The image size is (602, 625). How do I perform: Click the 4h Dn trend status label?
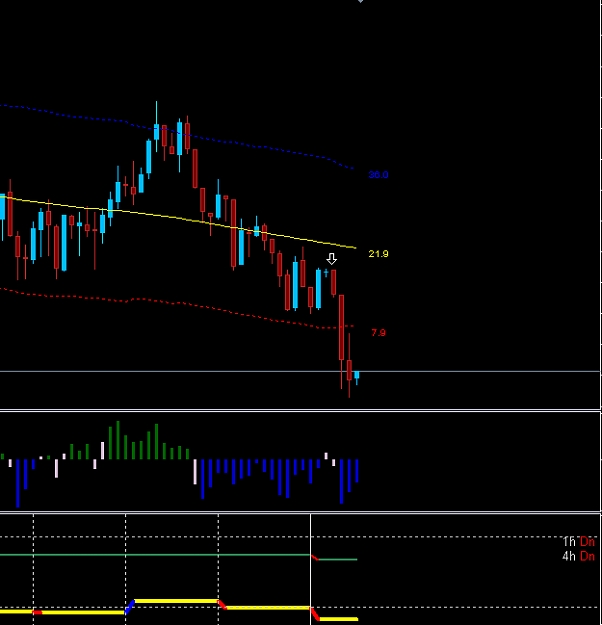[578, 556]
